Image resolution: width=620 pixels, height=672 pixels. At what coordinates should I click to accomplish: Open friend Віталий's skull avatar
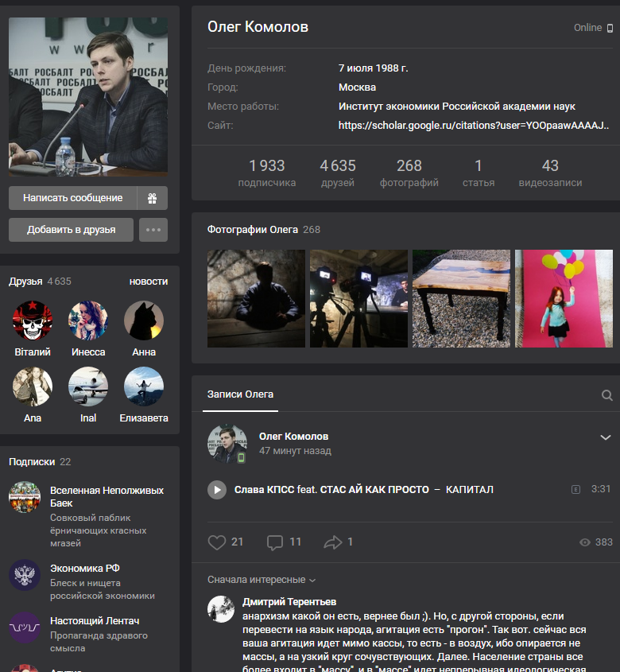tap(33, 320)
